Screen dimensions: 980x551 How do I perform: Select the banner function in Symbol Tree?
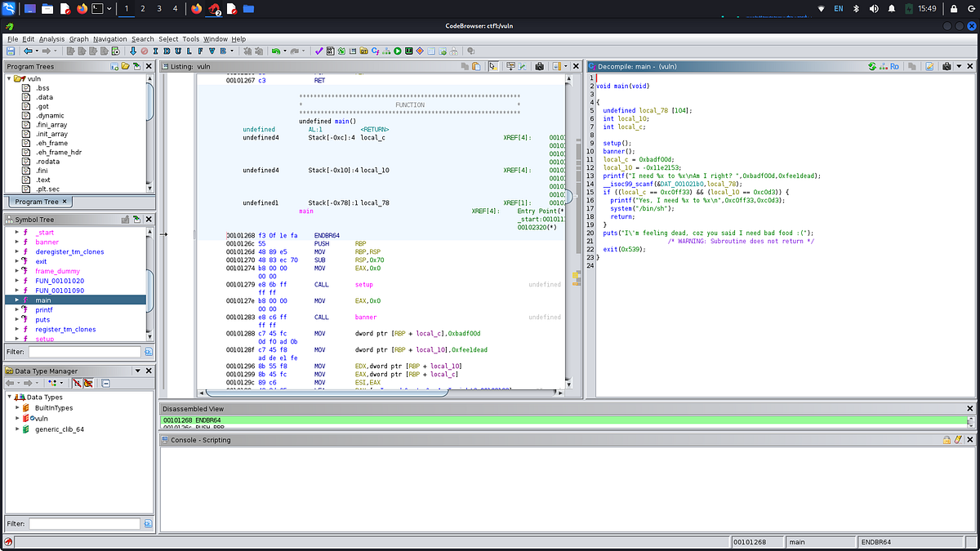point(47,242)
